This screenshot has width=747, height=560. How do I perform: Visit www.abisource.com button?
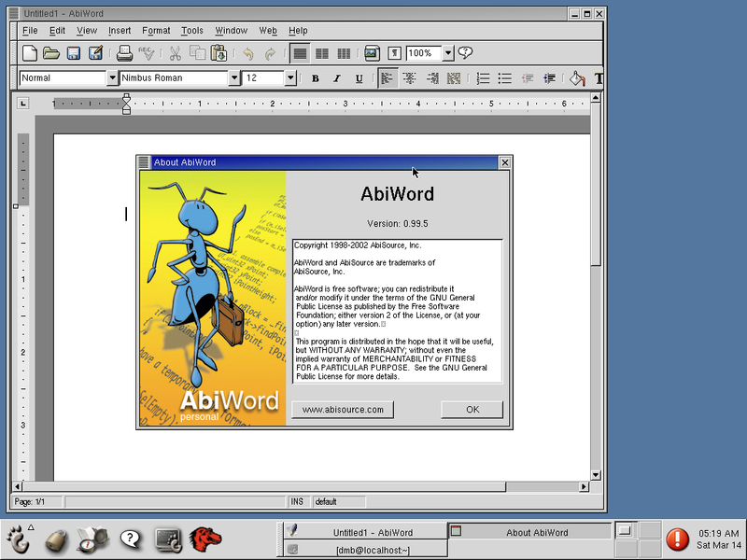tap(343, 410)
